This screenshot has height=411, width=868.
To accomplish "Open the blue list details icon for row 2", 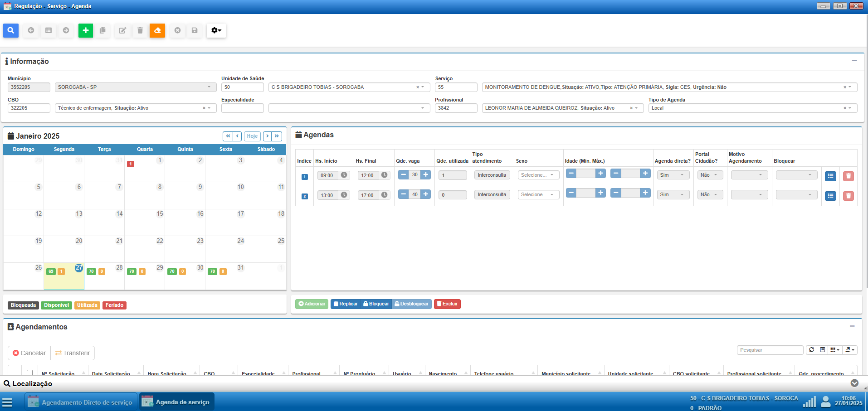I will pos(830,196).
